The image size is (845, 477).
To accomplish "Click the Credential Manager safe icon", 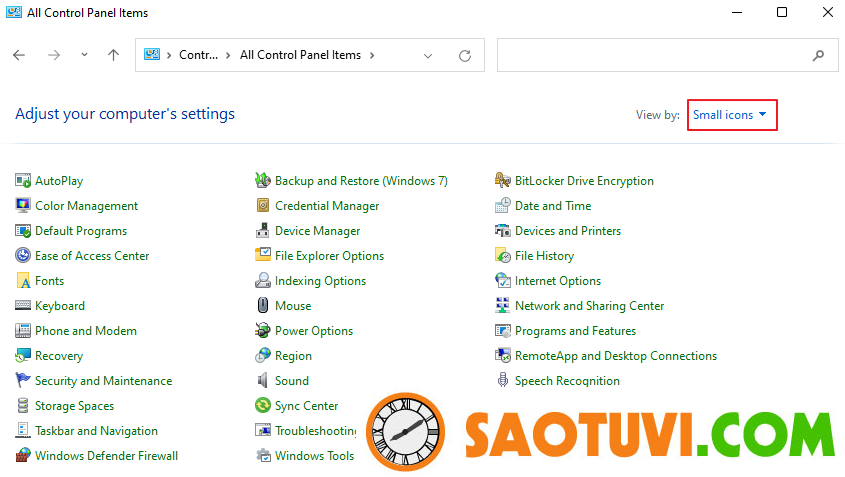I will pyautogui.click(x=262, y=205).
